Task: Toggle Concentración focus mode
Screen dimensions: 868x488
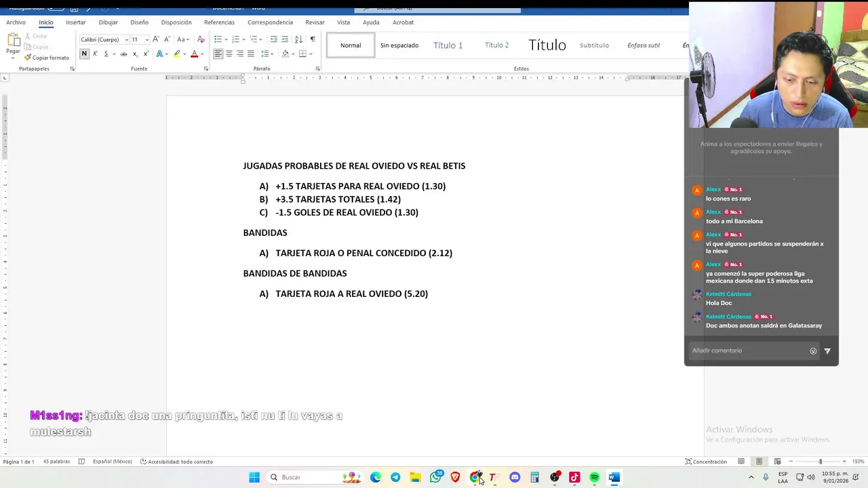Action: point(706,462)
